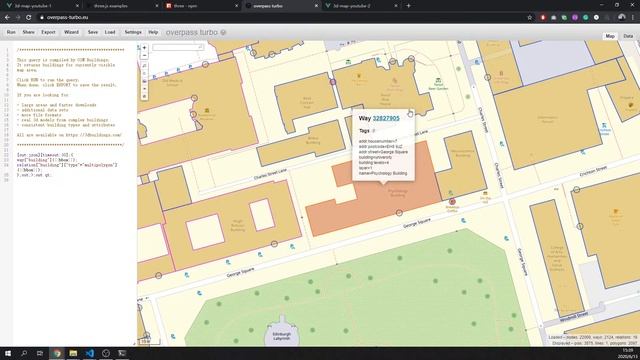Click the toggle data overlay map control
This screenshot has height=360, width=640.
[x=144, y=96]
